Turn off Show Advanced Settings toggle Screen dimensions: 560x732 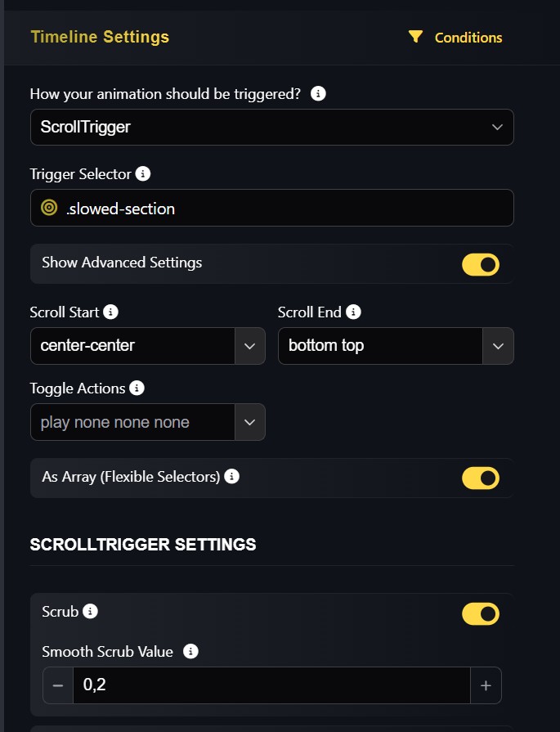click(x=481, y=264)
